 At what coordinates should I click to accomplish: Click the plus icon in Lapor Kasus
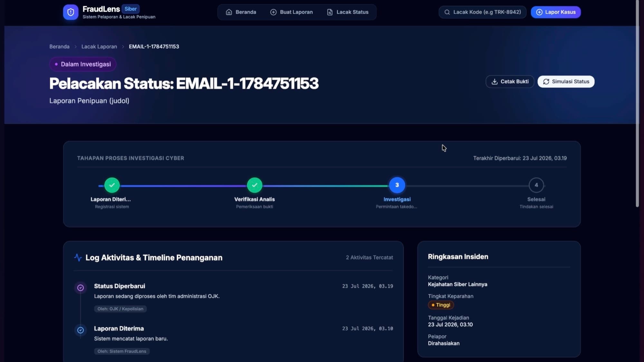click(539, 12)
